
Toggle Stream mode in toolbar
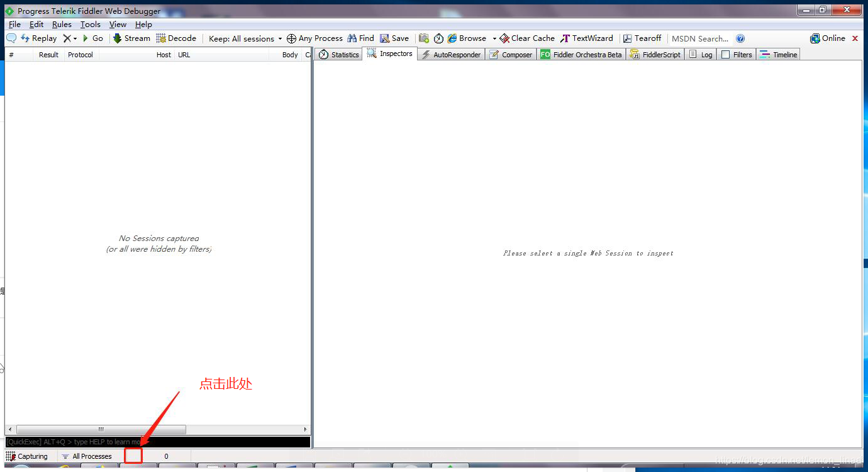(131, 38)
